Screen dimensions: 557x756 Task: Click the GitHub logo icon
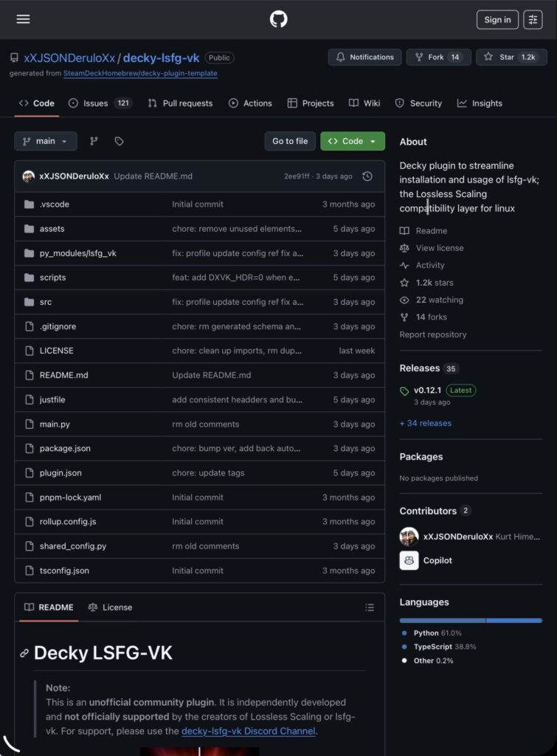pos(278,19)
